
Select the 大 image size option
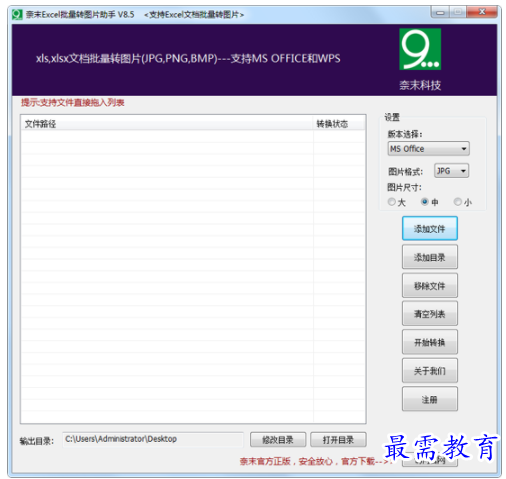click(396, 202)
